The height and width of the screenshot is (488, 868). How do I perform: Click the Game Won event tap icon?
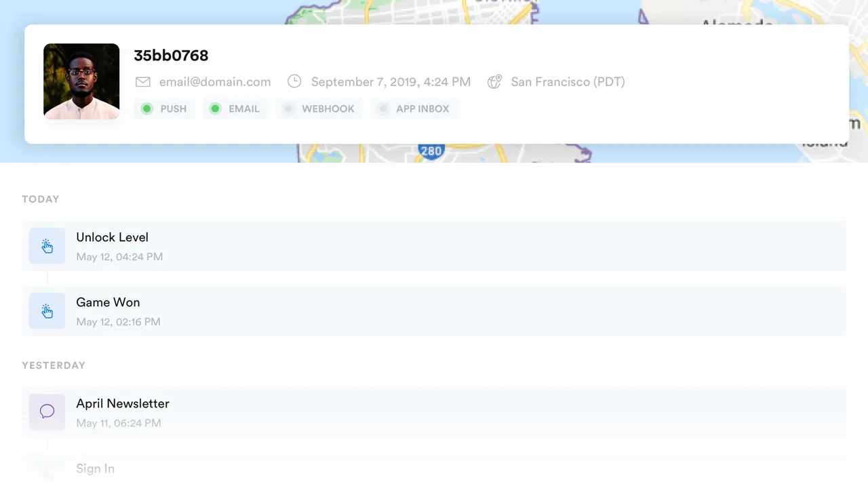[x=47, y=311]
